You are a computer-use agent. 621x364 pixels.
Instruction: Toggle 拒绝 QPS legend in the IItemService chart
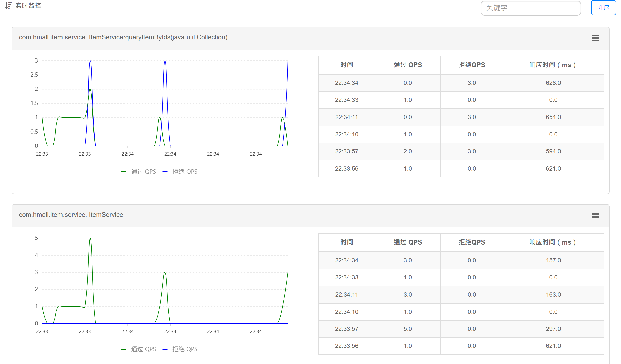[x=180, y=349]
